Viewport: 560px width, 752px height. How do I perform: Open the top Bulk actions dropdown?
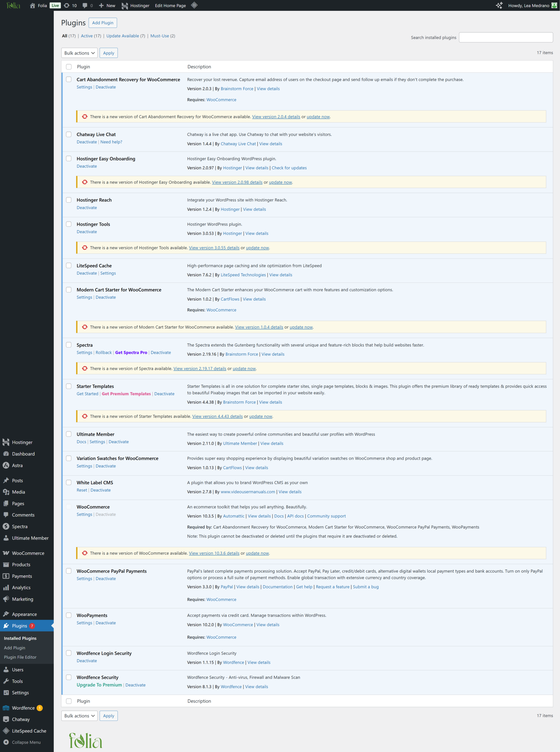79,53
